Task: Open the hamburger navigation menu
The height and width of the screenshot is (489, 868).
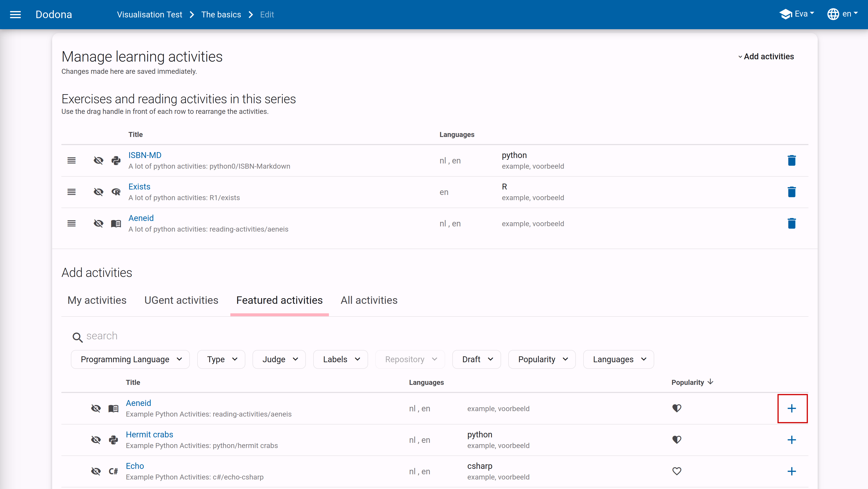Action: (15, 14)
